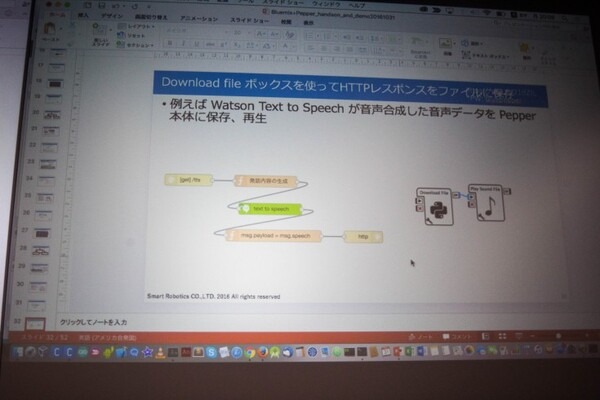Open the ウィンドウ menu in the menu bar

(x=317, y=4)
